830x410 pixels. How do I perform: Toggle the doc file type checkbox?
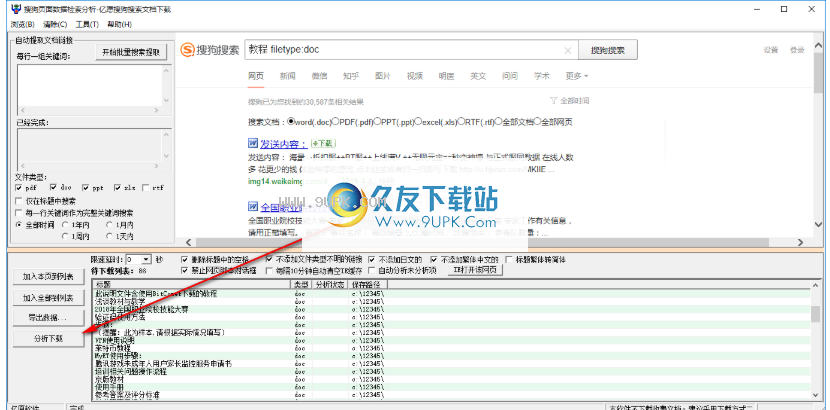[53, 187]
